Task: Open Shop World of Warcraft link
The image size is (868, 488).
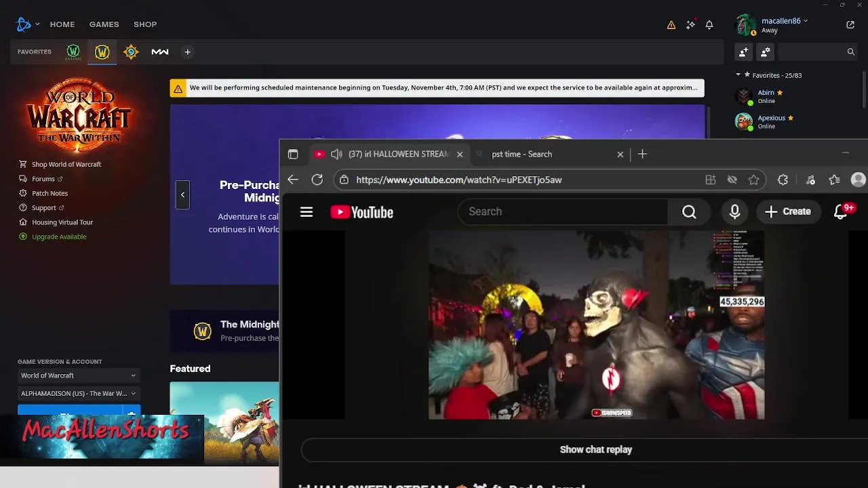Action: tap(66, 164)
